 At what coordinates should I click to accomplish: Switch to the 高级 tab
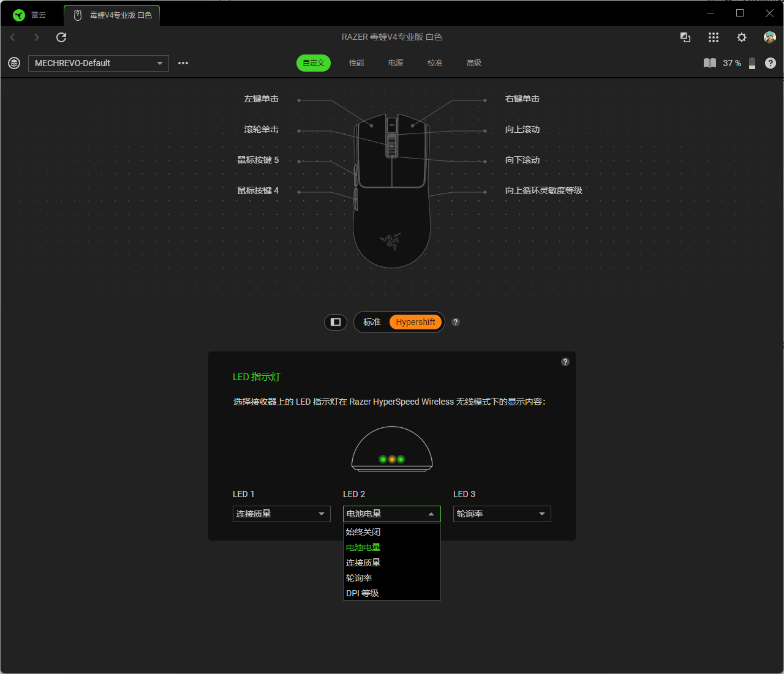[474, 63]
